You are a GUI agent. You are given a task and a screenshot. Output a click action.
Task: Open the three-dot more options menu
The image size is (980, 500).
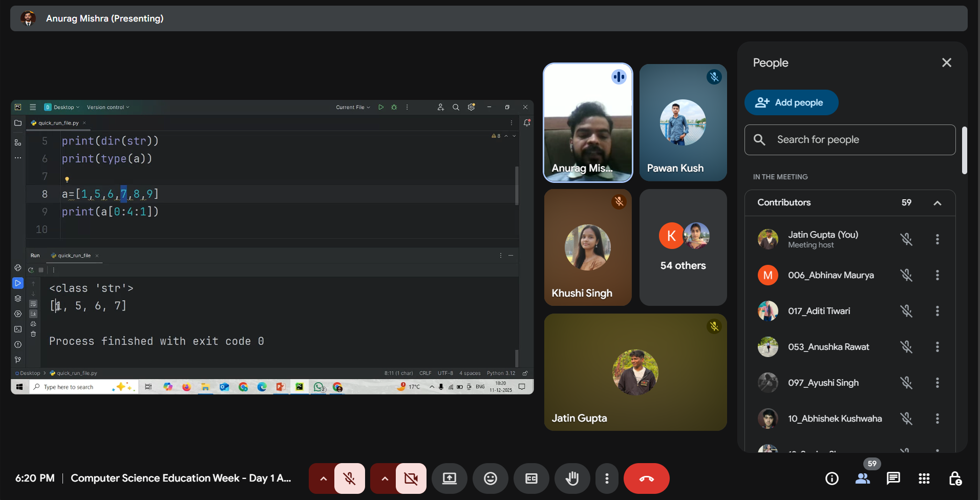[607, 478]
